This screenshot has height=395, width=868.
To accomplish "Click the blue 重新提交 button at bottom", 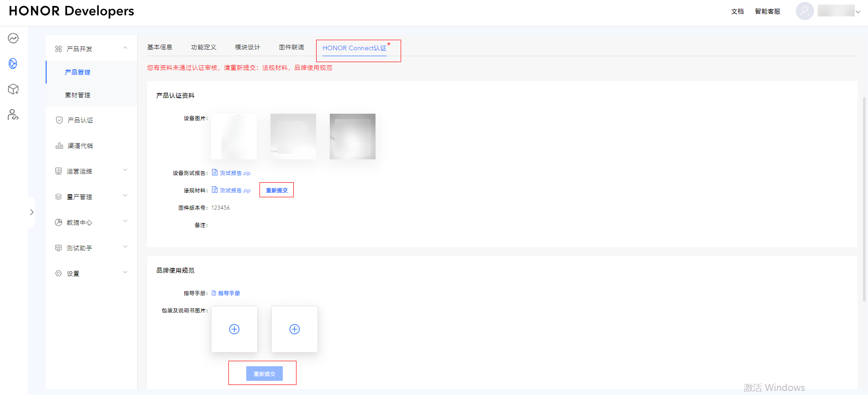I will 265,374.
